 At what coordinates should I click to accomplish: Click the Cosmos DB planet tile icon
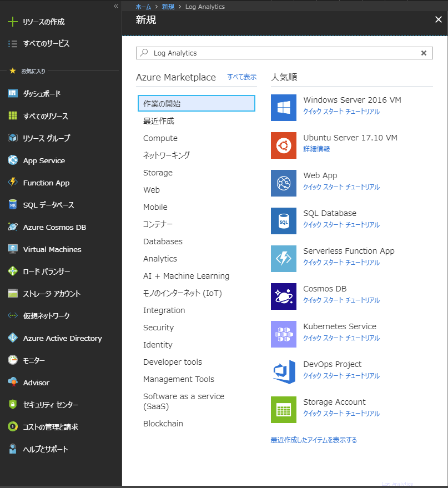[x=284, y=296]
